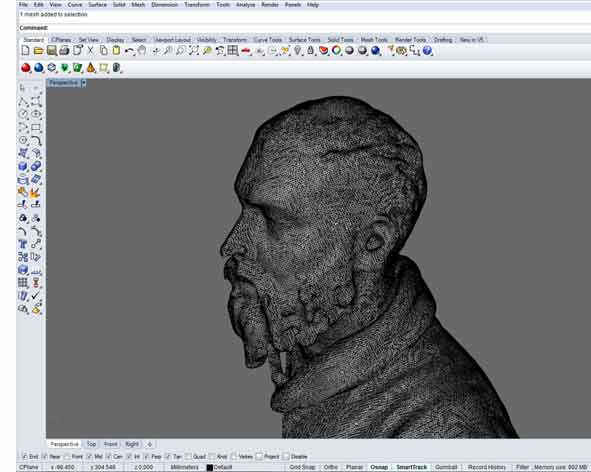Check the Disable osnap checkbox
Image resolution: width=591 pixels, height=472 pixels.
(x=286, y=457)
